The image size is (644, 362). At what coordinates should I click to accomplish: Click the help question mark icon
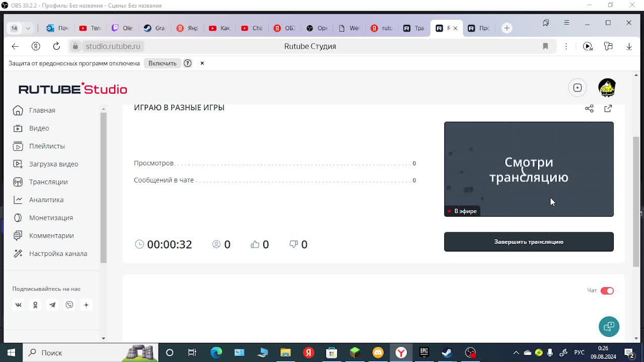188,63
